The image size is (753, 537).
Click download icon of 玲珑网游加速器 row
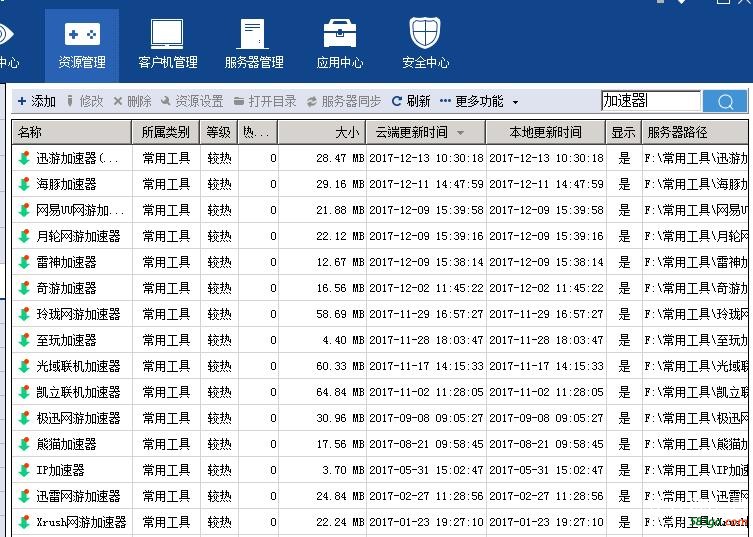pos(24,314)
